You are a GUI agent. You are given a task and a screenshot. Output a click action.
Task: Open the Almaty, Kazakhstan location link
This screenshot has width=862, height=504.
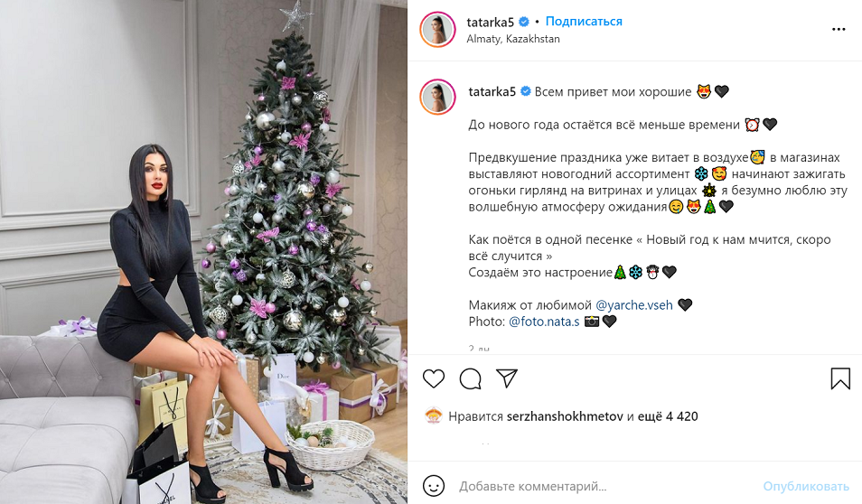[513, 39]
